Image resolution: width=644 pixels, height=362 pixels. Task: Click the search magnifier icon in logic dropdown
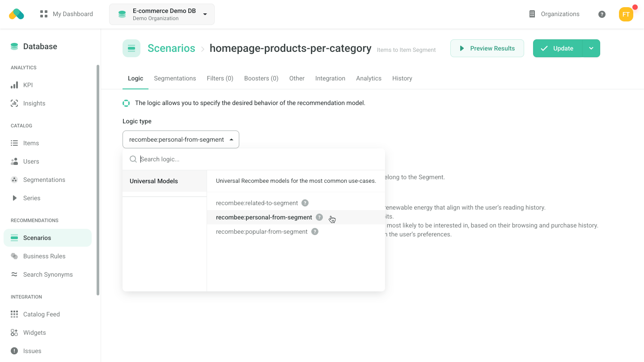tap(133, 159)
